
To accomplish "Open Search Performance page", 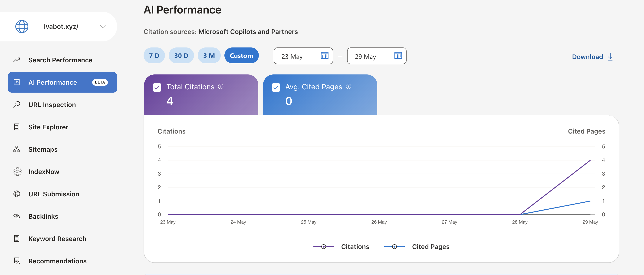I will coord(60,60).
